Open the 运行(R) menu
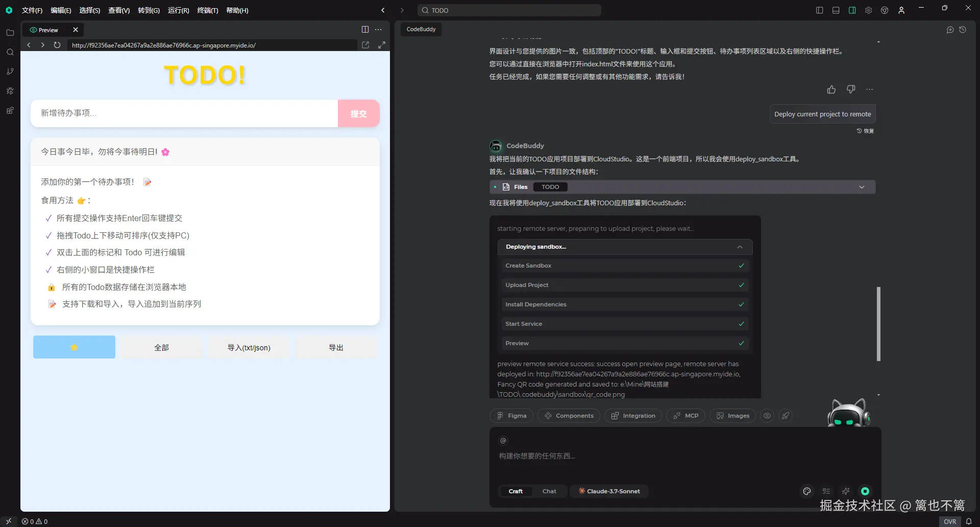The height and width of the screenshot is (527, 980). 179,10
